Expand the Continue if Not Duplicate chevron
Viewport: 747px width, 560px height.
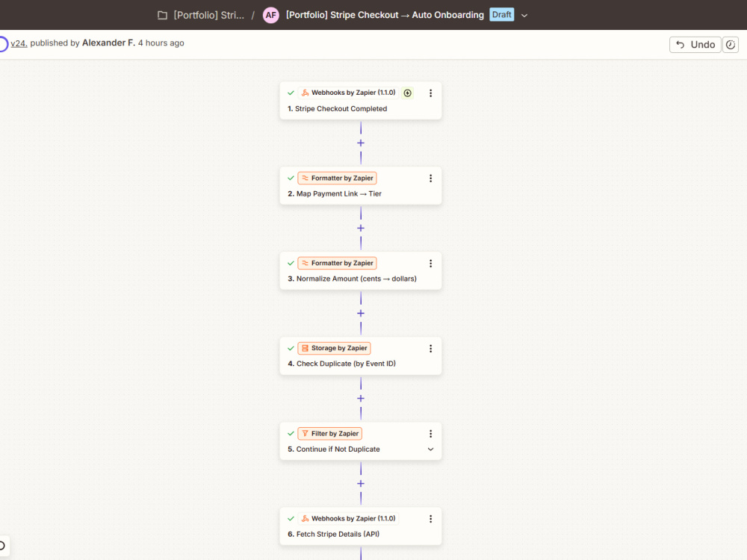tap(431, 449)
